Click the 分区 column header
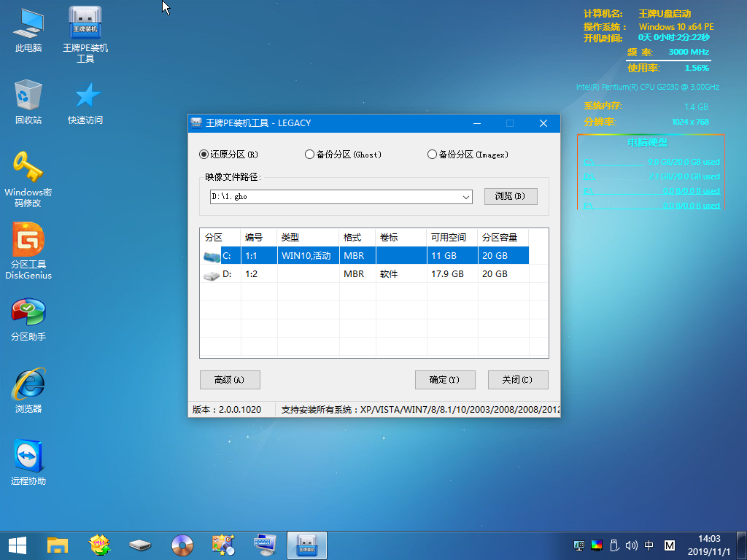Screen dimensions: 747x560 (220, 237)
